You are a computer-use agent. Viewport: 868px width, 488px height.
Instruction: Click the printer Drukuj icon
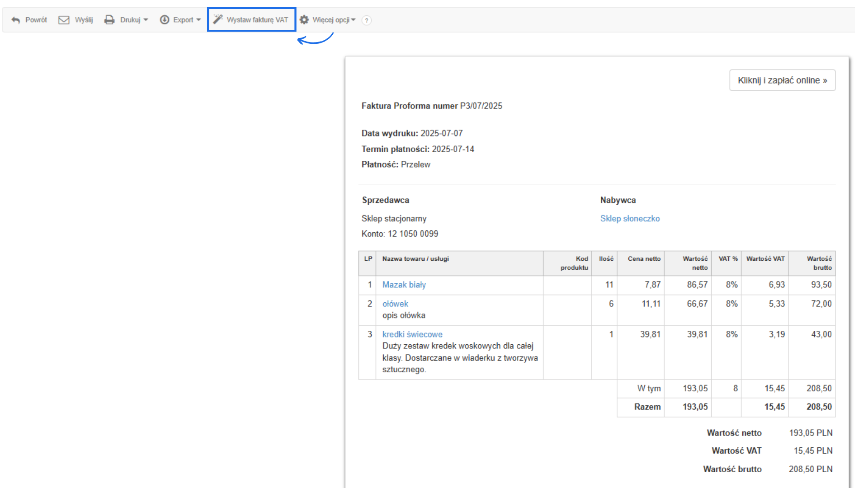(109, 20)
